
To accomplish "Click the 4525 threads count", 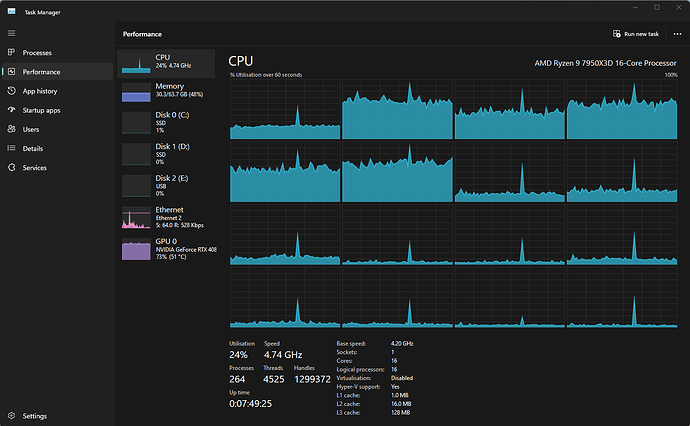I will [x=274, y=379].
